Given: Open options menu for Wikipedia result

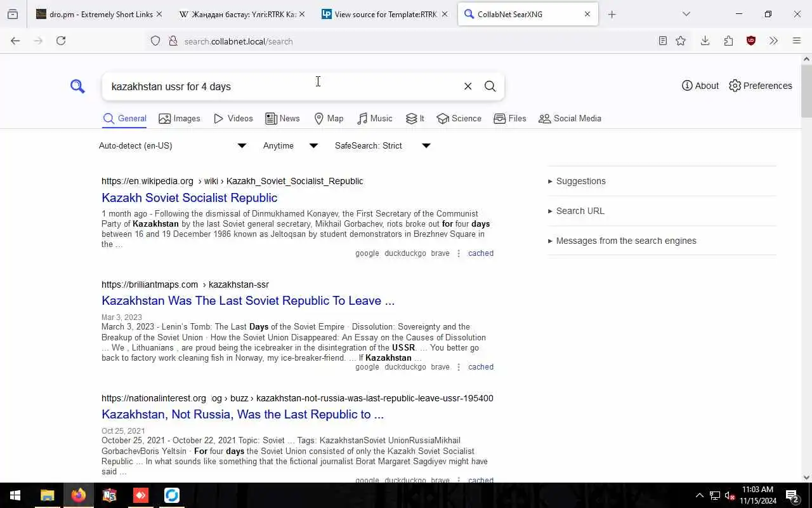Looking at the screenshot, I should [459, 253].
